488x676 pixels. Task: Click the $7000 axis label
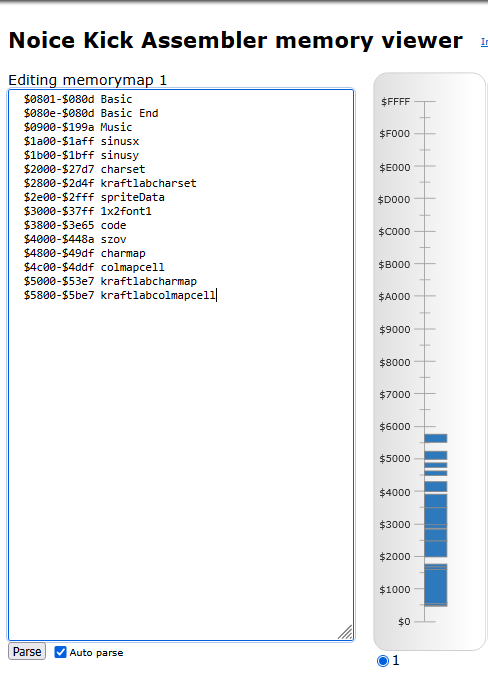394,394
